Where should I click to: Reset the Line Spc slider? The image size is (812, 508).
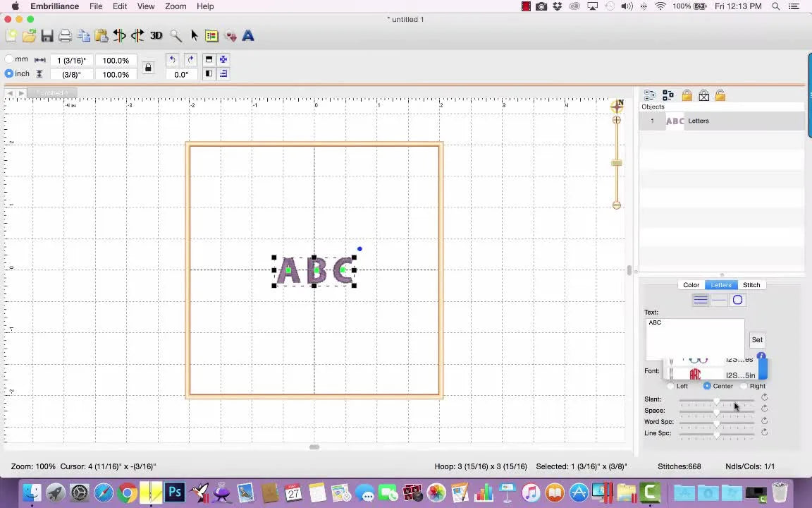[x=764, y=433]
